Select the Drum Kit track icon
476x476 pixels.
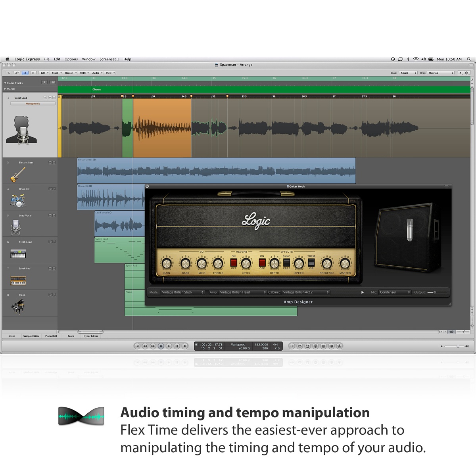click(x=18, y=201)
